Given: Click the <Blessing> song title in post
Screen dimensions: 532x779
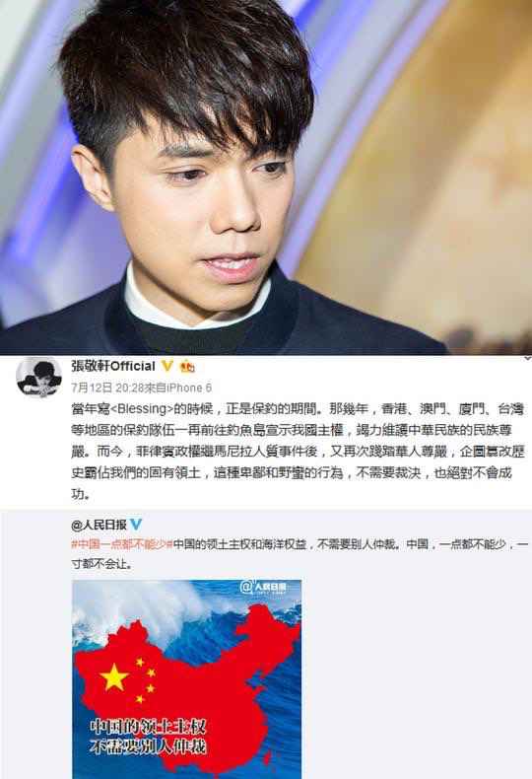Looking at the screenshot, I should point(141,409).
